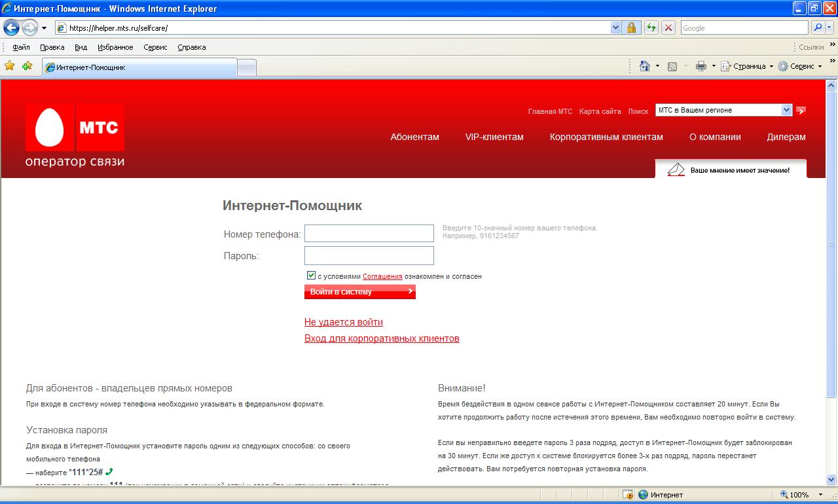The height and width of the screenshot is (504, 838).
Task: Open the Поиск link
Action: pos(638,111)
